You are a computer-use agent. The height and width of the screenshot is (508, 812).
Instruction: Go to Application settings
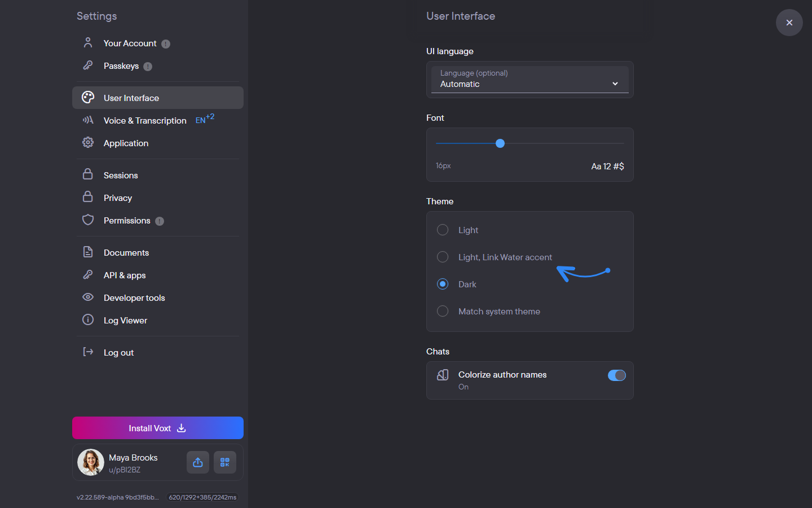pos(158,143)
